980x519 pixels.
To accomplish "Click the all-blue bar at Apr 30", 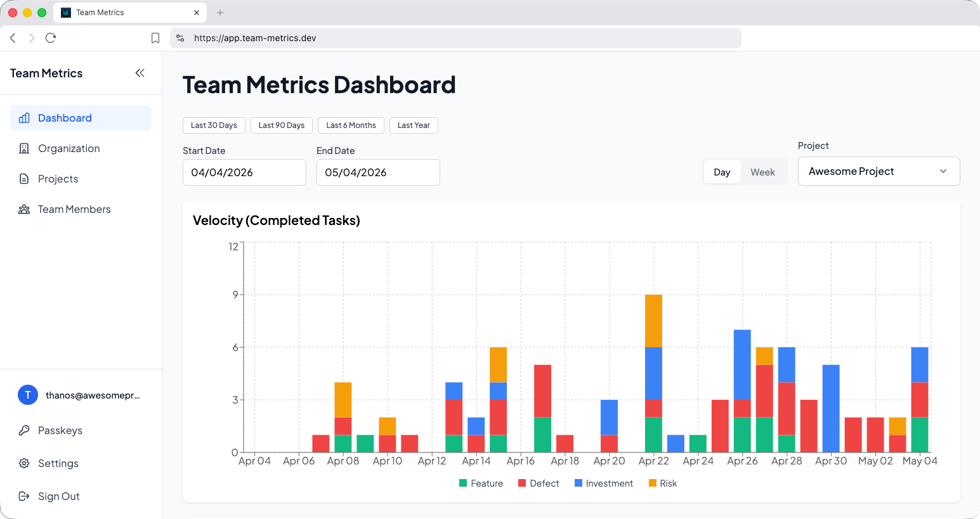I will 831,408.
